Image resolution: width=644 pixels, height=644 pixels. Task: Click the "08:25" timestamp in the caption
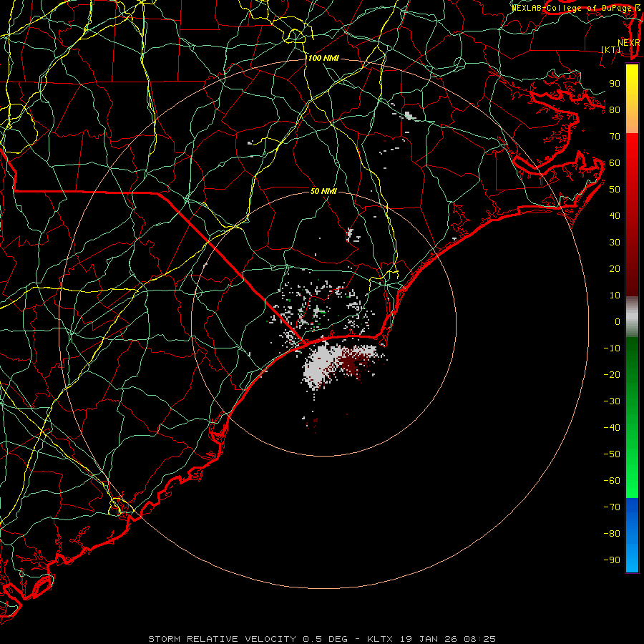tap(479, 639)
